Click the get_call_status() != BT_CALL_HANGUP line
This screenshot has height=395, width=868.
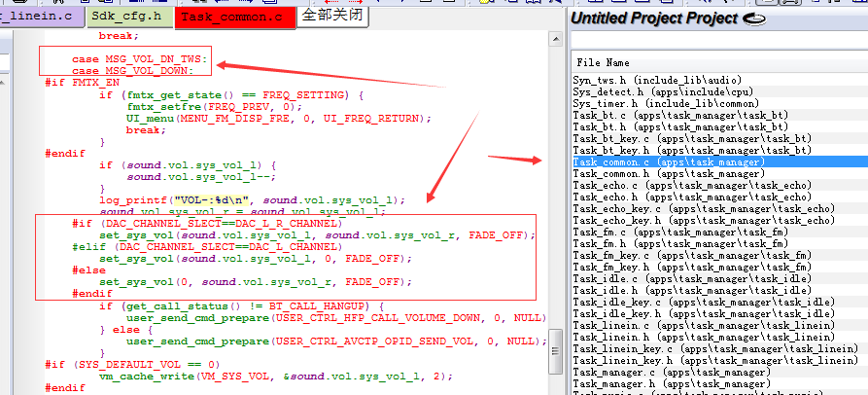241,305
